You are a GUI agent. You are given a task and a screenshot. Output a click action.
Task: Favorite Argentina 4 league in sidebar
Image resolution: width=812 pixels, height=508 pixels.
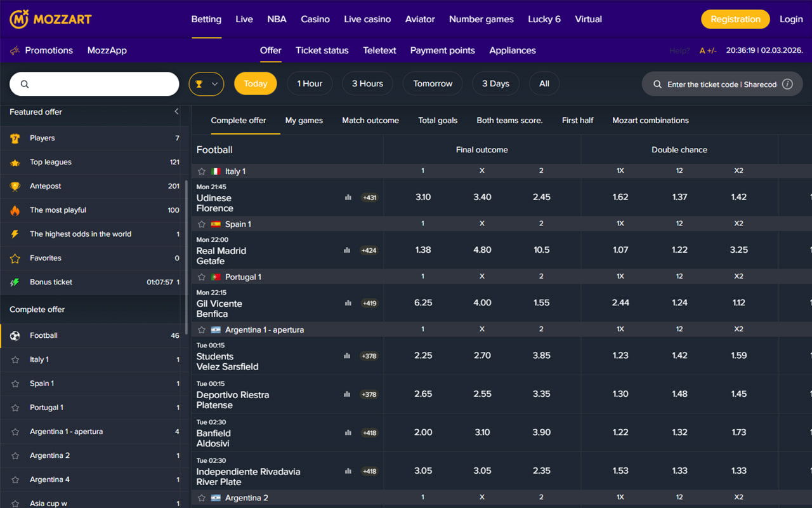[15, 479]
